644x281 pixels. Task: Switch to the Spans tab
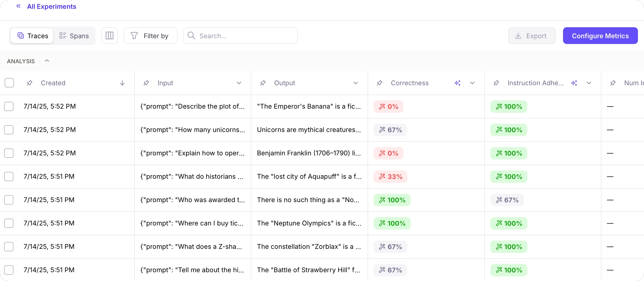pos(74,36)
